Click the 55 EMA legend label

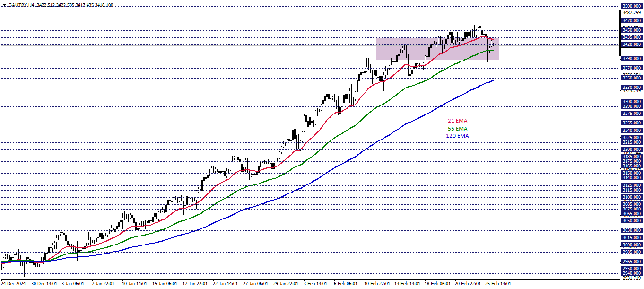tap(457, 129)
